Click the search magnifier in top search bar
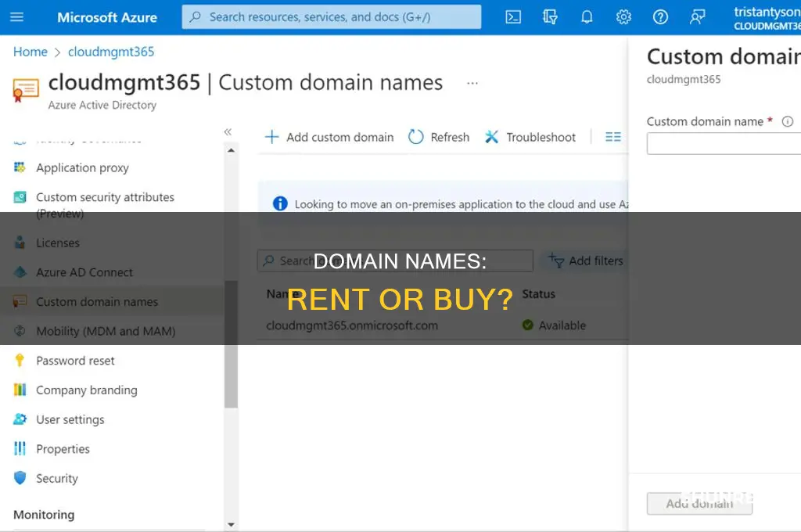This screenshot has height=532, width=801. point(195,17)
